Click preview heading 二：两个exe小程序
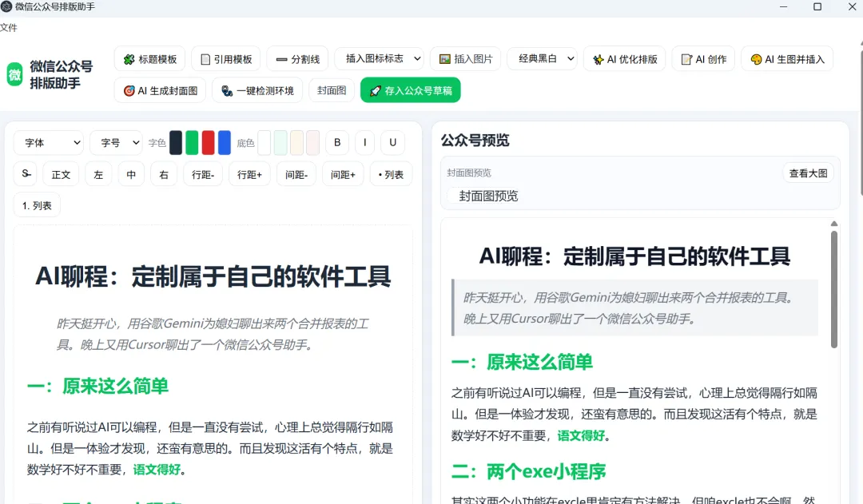Viewport: 863px width, 504px height. click(528, 471)
